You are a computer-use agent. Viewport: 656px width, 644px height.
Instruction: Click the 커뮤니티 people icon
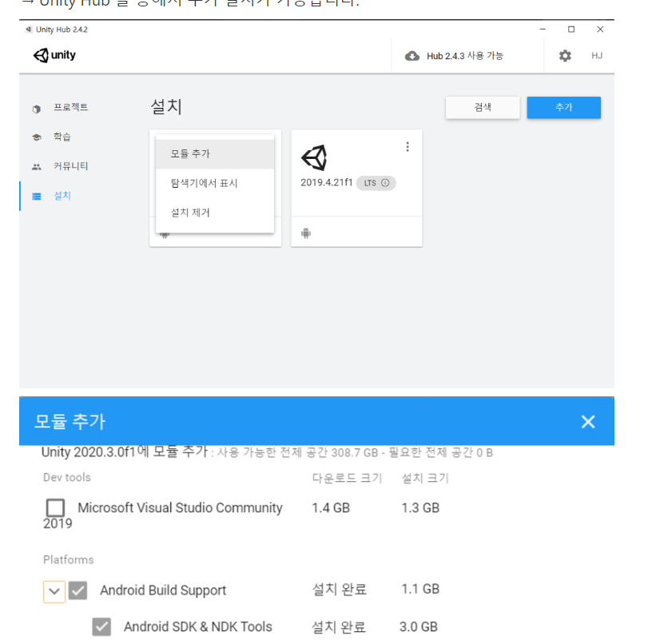click(x=37, y=167)
